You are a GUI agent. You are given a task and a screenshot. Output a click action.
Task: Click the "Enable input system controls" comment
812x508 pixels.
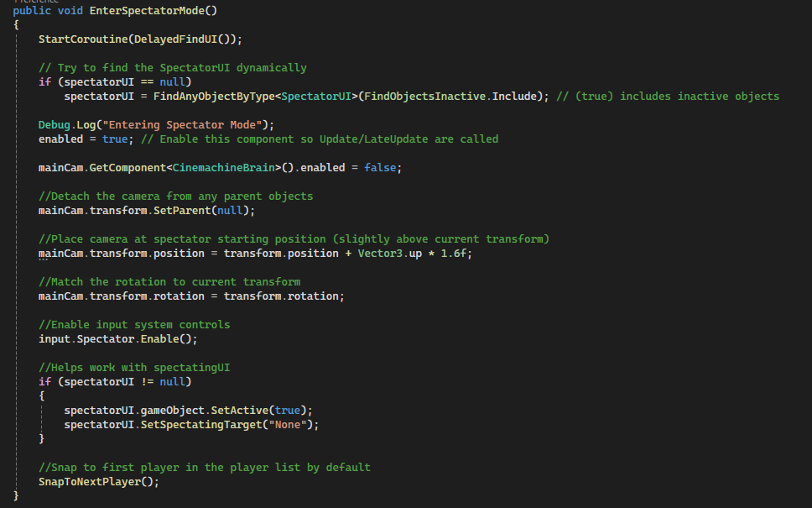pos(134,324)
